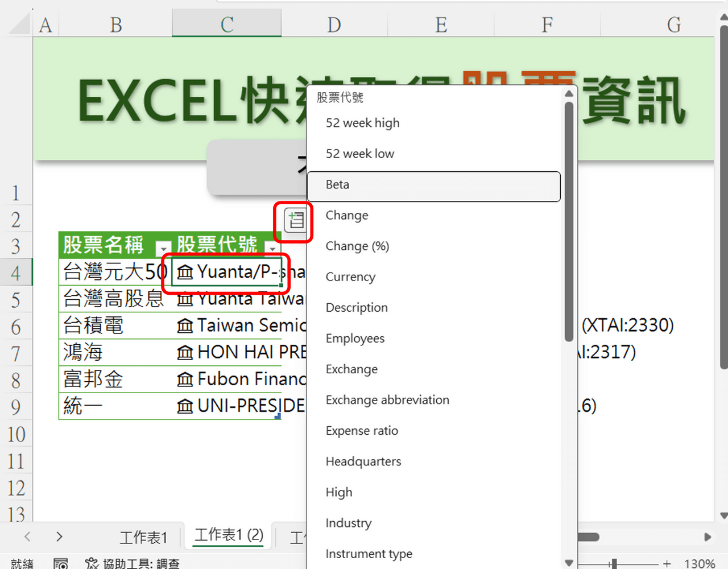728x569 pixels.
Task: Click the 統一 cell
Action: 115,406
